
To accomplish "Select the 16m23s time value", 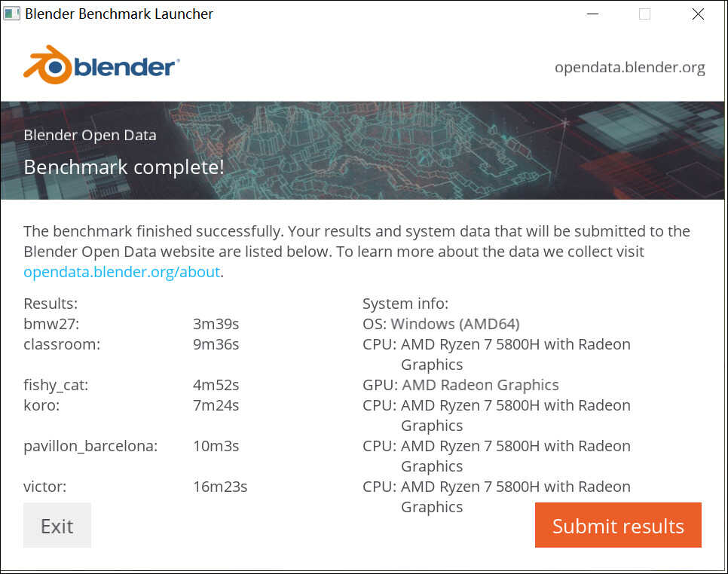I will click(220, 487).
